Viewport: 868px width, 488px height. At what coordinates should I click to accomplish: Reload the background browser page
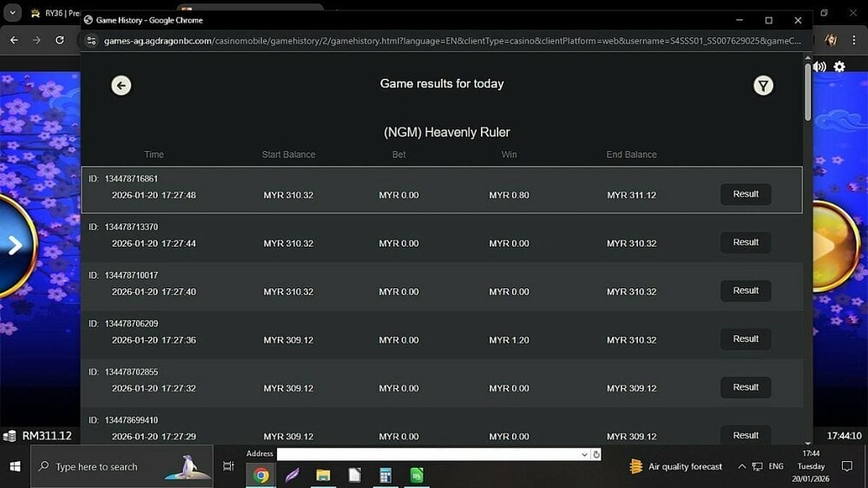coord(59,40)
